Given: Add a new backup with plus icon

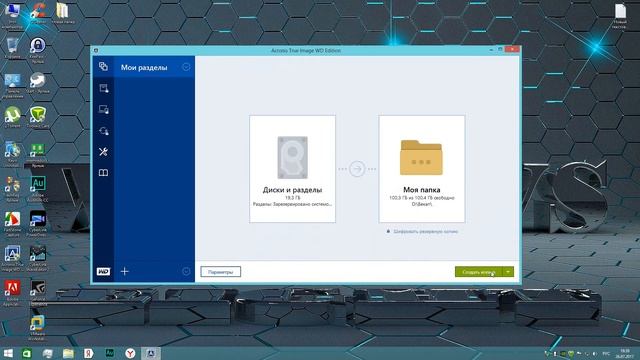Looking at the screenshot, I should tap(124, 271).
